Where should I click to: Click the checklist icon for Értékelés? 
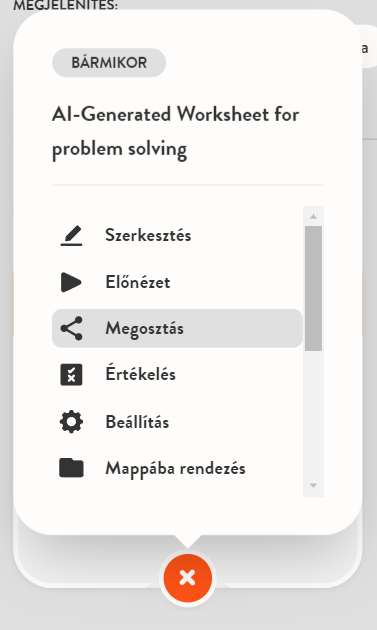[x=72, y=375]
